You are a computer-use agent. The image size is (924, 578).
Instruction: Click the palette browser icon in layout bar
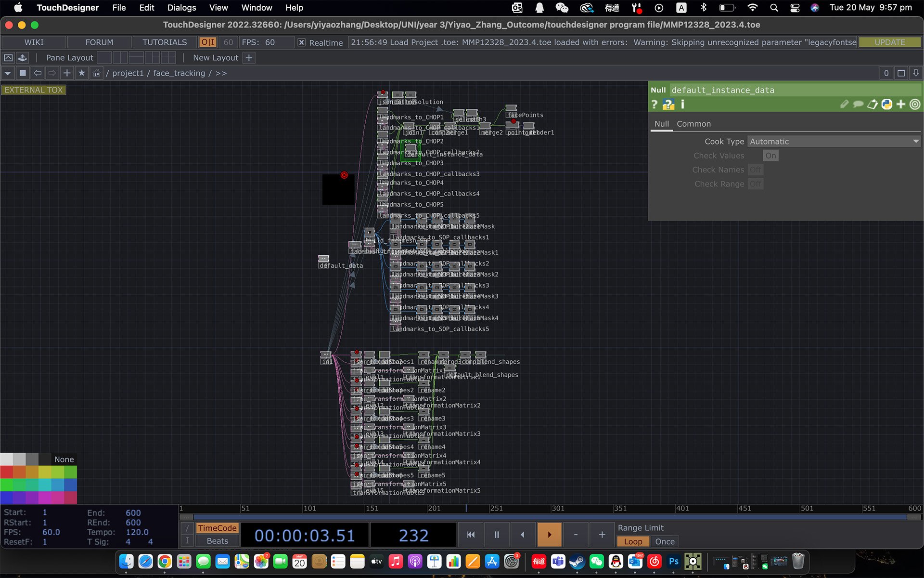pos(8,58)
